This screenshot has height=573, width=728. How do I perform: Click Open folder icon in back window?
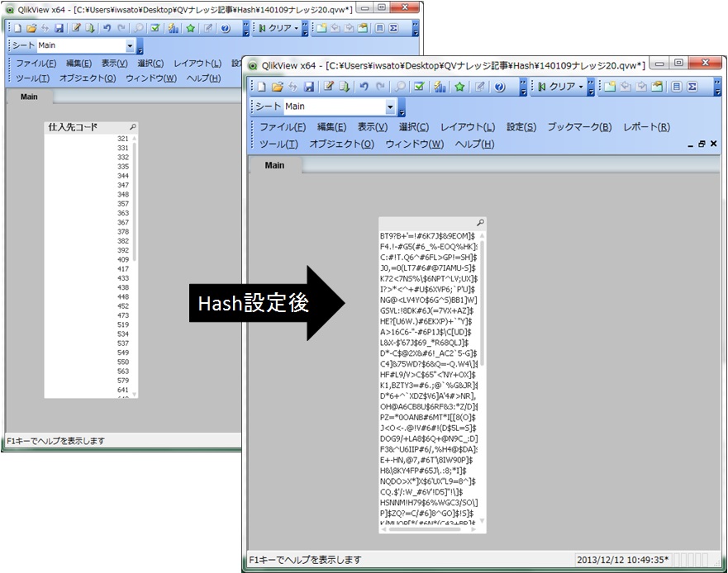click(31, 28)
